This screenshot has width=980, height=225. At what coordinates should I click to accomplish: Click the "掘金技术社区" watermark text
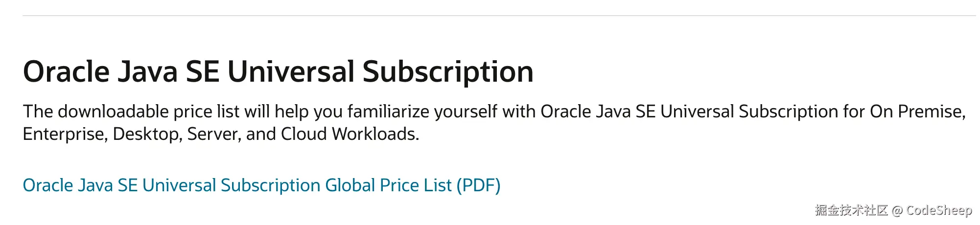point(851,210)
